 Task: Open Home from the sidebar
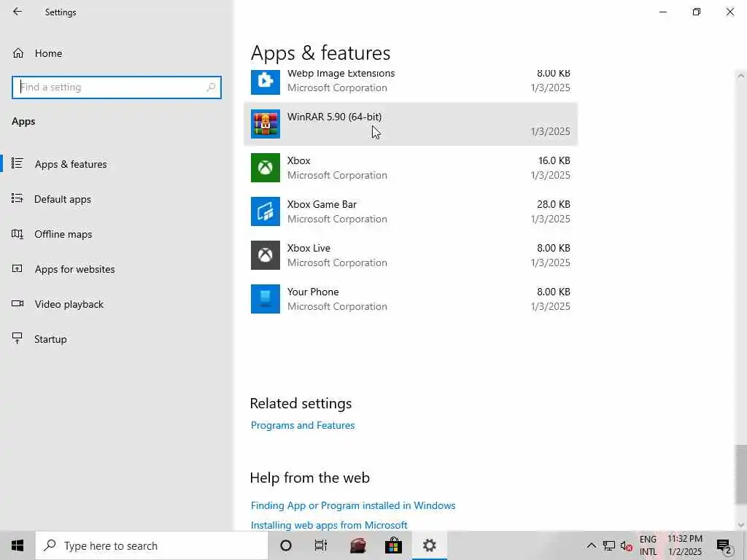pos(48,53)
